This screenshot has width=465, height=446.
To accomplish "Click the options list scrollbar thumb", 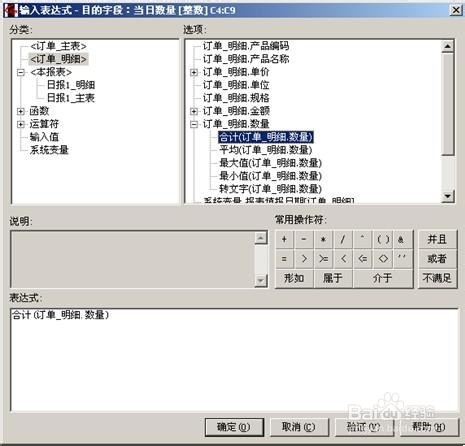I will pos(448,104).
